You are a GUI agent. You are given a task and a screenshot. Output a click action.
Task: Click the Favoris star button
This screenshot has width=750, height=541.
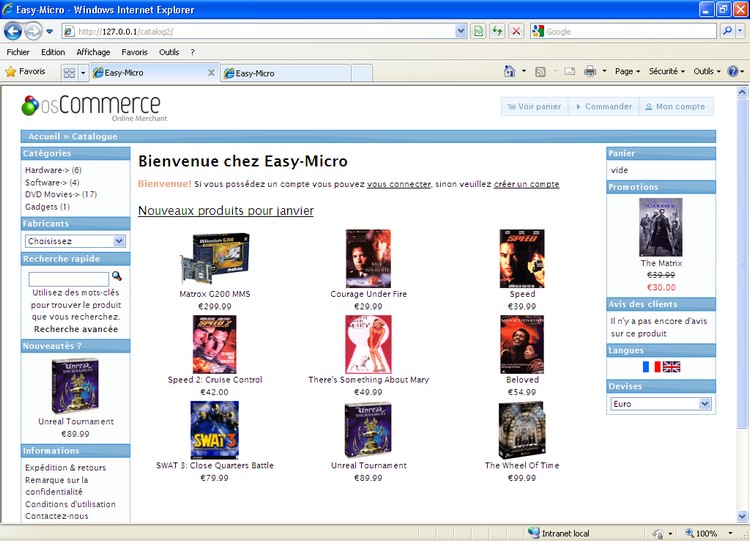tap(25, 72)
